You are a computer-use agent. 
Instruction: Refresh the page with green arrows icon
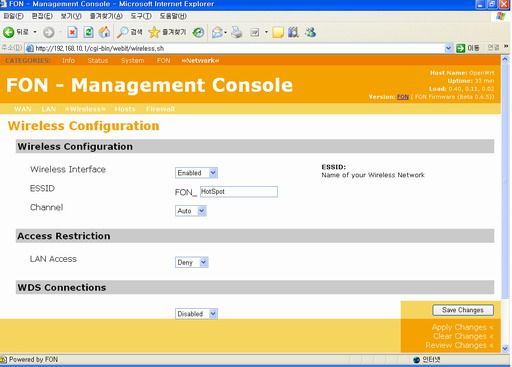point(88,32)
